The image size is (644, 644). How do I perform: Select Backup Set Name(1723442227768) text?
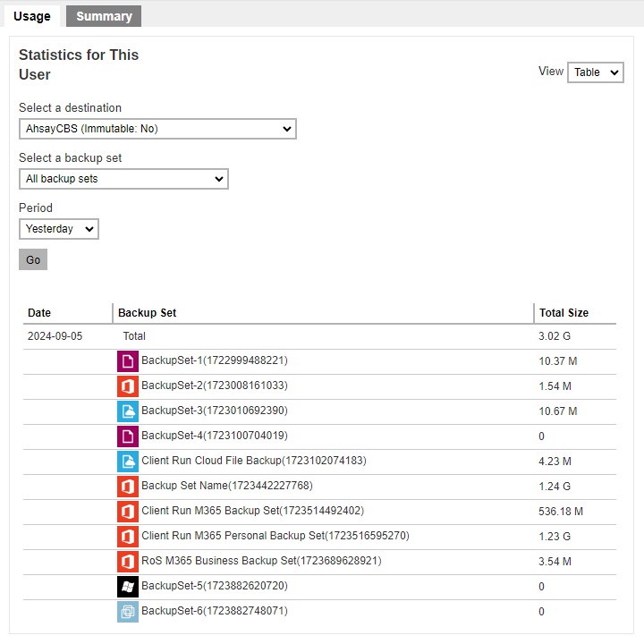pos(227,486)
